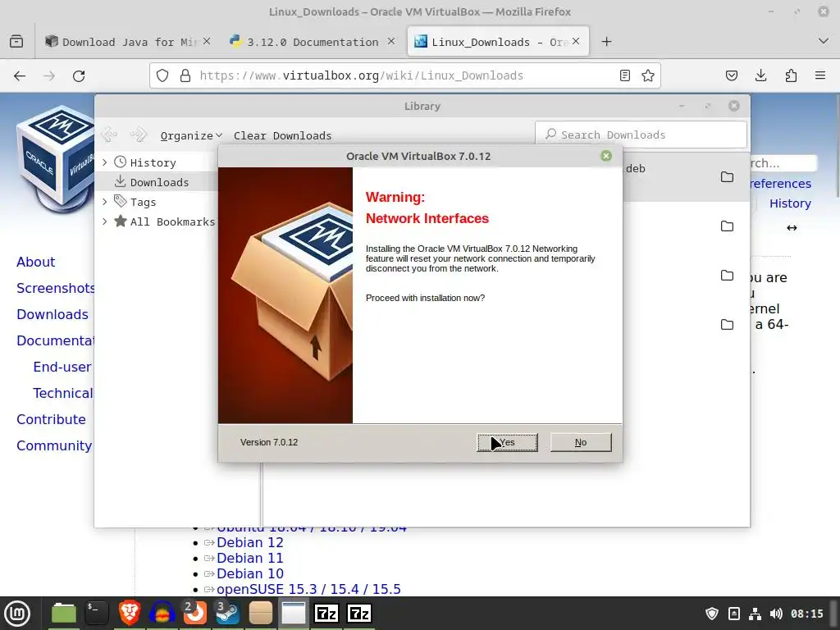Open the tracking protection shield in the address bar

pos(162,75)
